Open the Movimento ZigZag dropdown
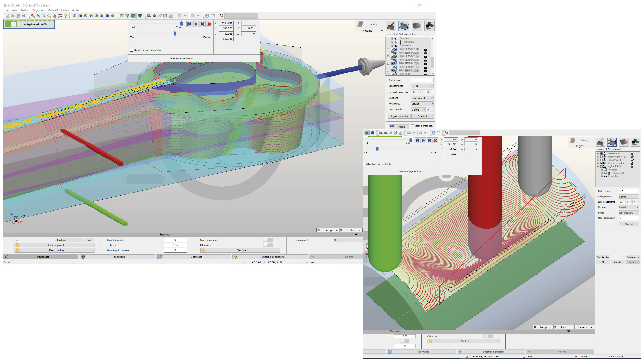 (422, 104)
